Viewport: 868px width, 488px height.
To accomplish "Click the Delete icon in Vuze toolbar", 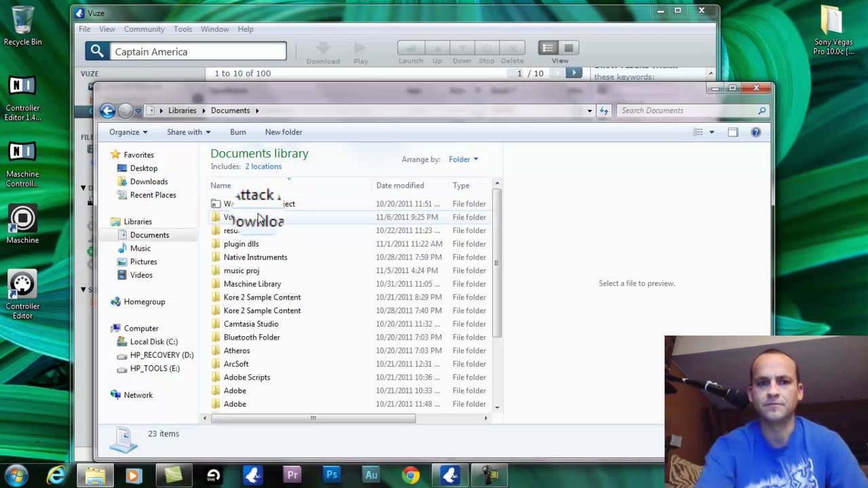I will 512,48.
